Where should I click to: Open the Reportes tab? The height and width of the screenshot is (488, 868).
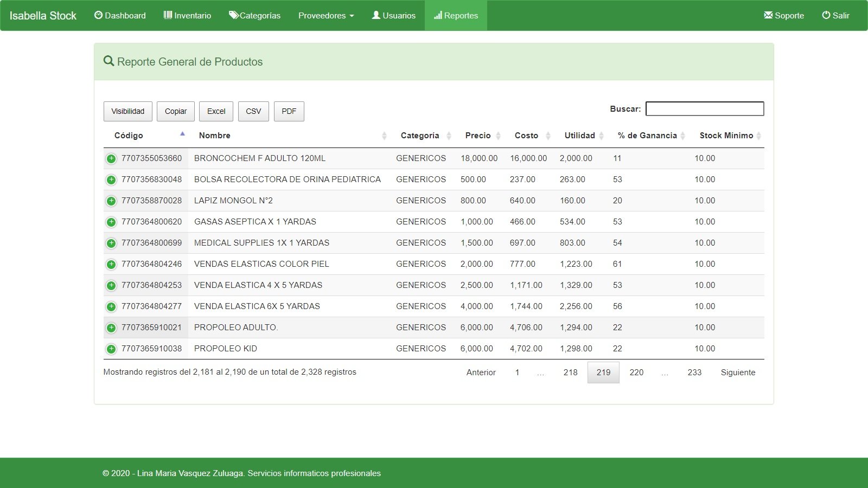coord(456,15)
